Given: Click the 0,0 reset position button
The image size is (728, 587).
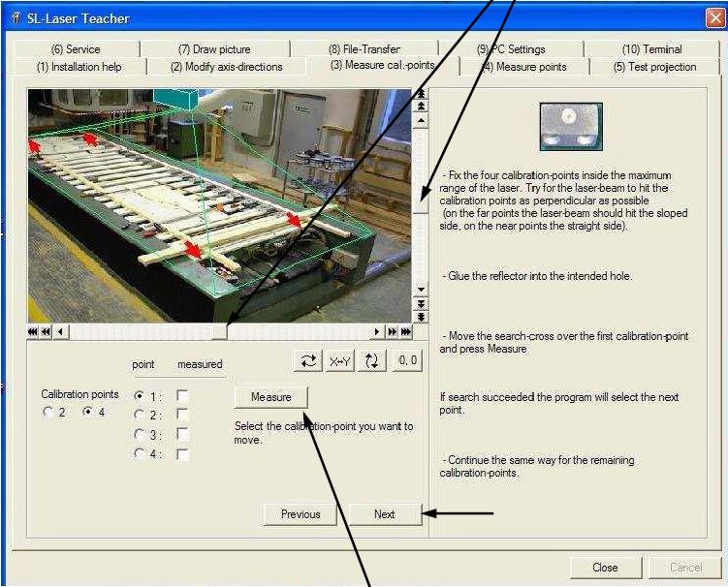Looking at the screenshot, I should tap(407, 360).
